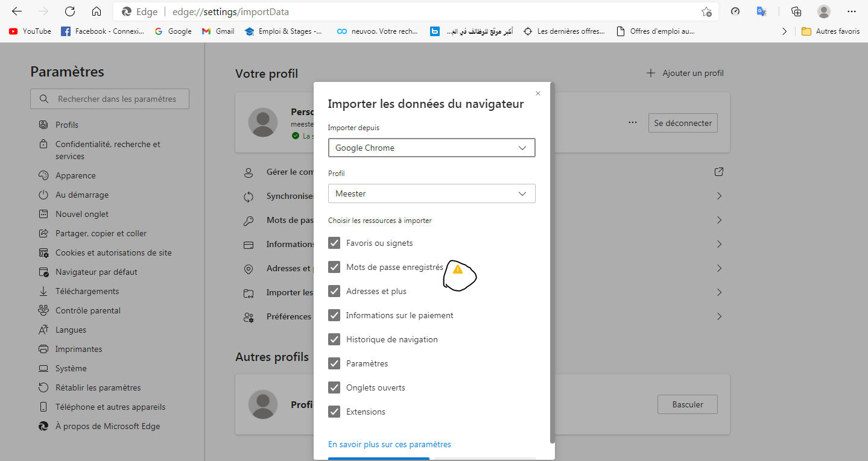
Task: Click the external link icon on Gérer le compte row
Action: point(718,172)
